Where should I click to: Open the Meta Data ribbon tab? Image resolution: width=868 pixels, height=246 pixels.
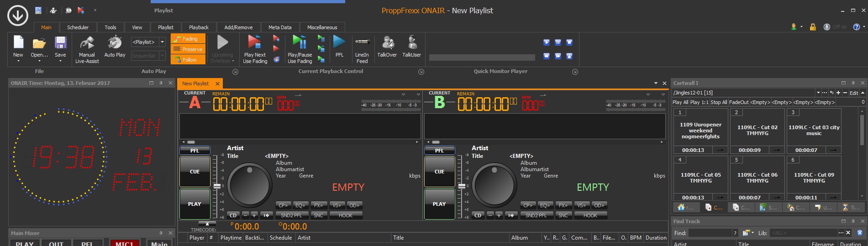point(279,27)
